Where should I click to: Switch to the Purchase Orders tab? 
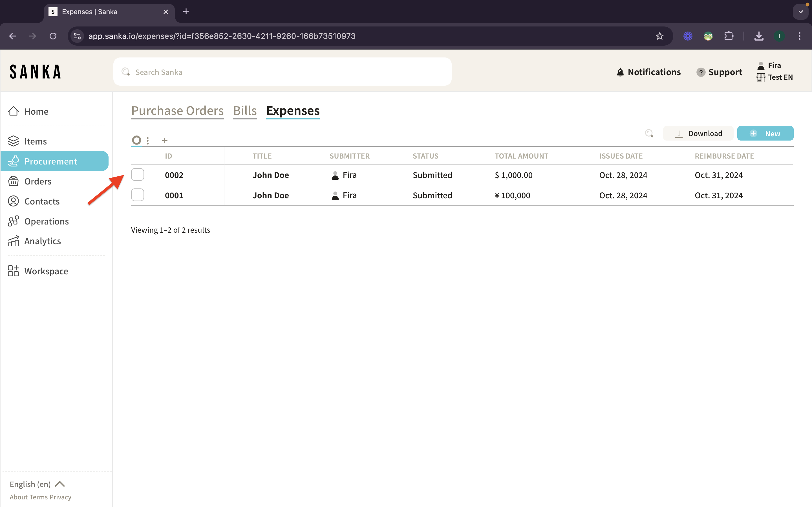pos(177,111)
